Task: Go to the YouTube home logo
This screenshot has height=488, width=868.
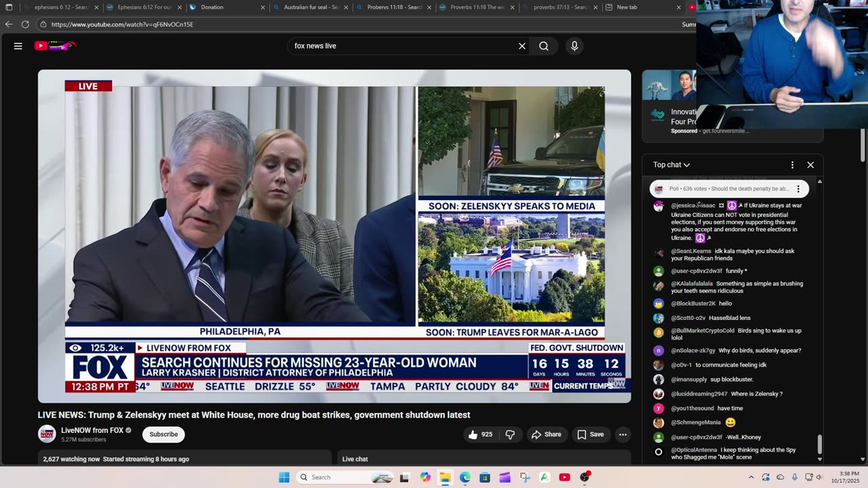Action: [x=55, y=46]
